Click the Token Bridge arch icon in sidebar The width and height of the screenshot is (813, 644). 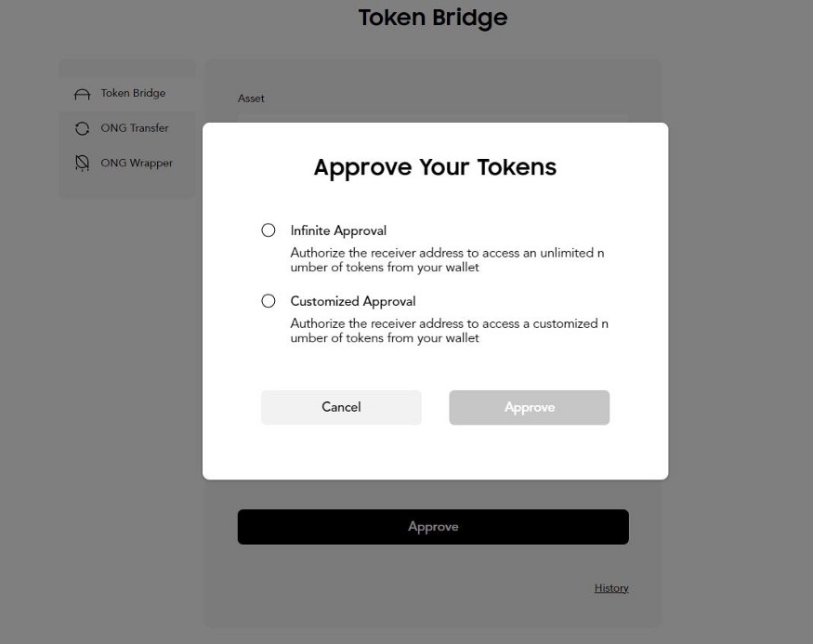(82, 94)
